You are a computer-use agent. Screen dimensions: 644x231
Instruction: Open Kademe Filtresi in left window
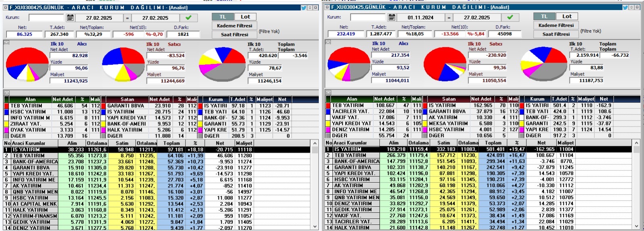(x=234, y=26)
